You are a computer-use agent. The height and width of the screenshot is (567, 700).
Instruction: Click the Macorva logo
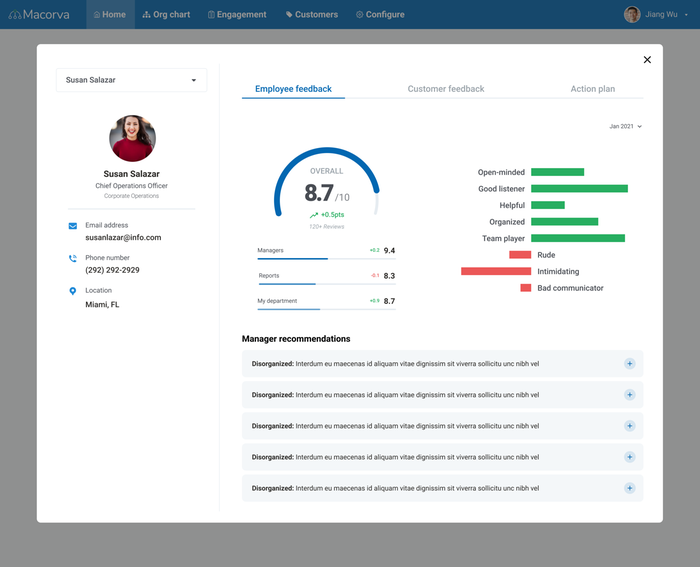(39, 15)
